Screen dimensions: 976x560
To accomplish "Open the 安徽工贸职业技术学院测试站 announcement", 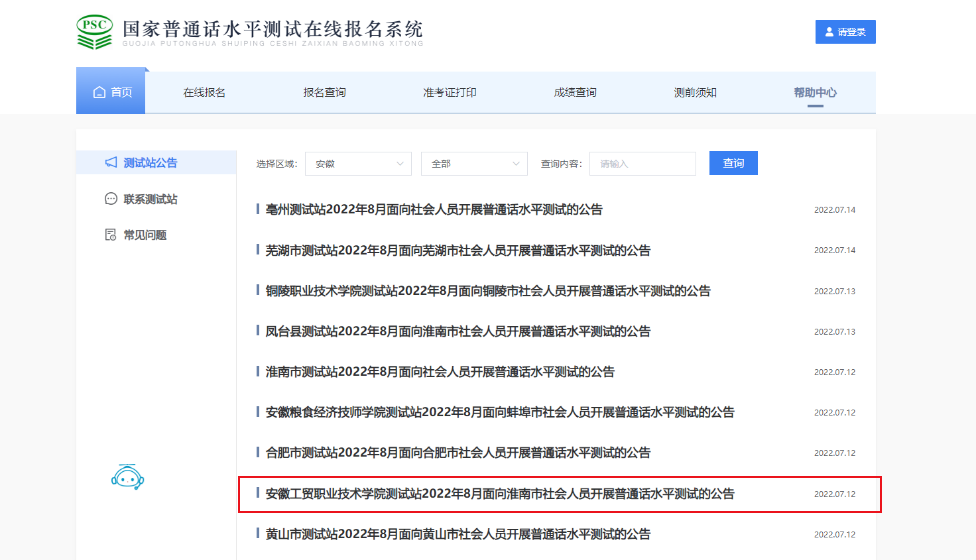I will pyautogui.click(x=499, y=494).
